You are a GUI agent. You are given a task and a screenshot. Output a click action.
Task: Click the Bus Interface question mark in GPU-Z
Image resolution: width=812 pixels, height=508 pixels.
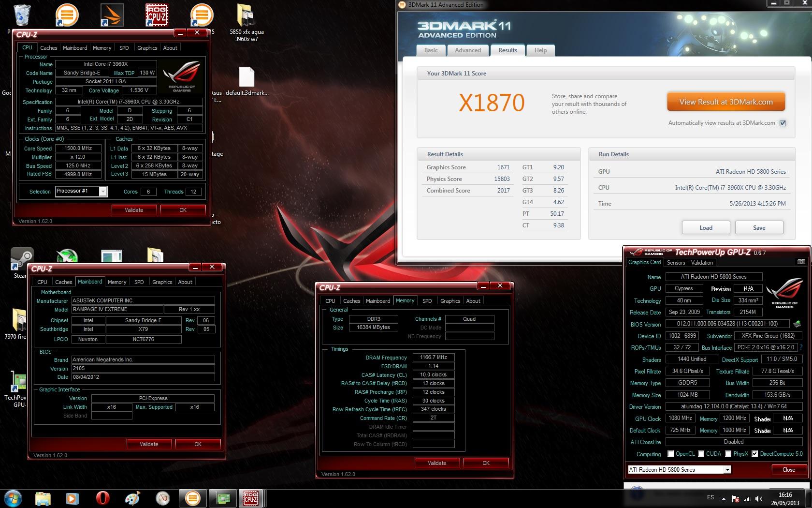point(801,347)
